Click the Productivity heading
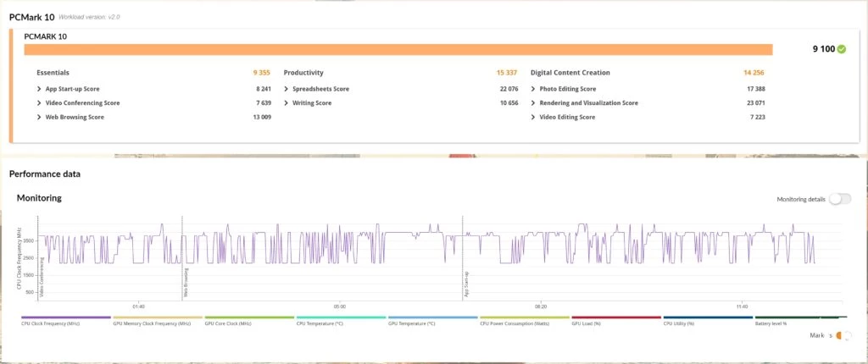868x364 pixels. pos(303,73)
